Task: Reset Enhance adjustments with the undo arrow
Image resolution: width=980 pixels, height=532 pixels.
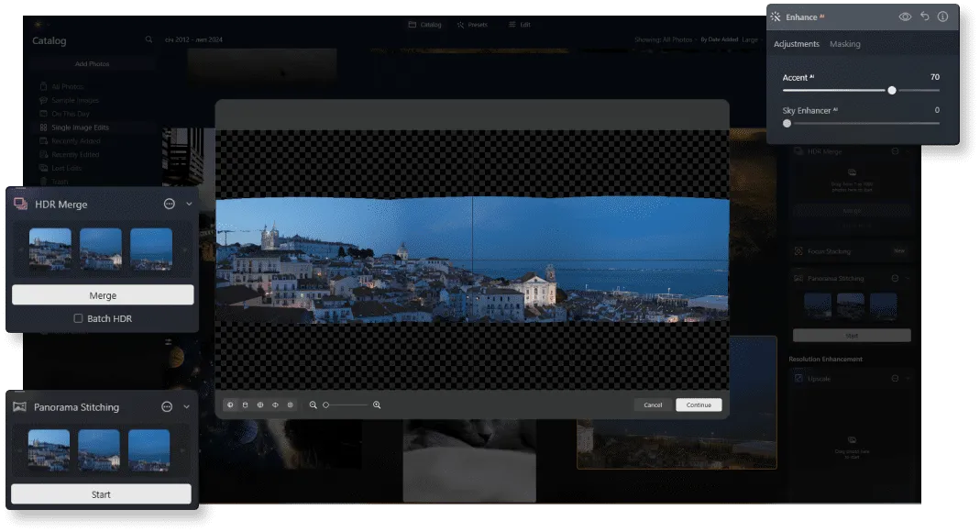Action: 924,17
